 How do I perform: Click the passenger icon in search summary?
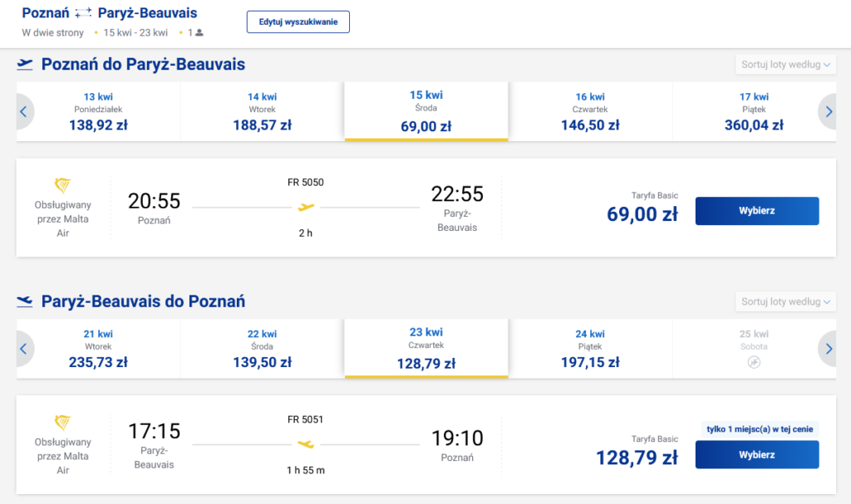tap(199, 33)
